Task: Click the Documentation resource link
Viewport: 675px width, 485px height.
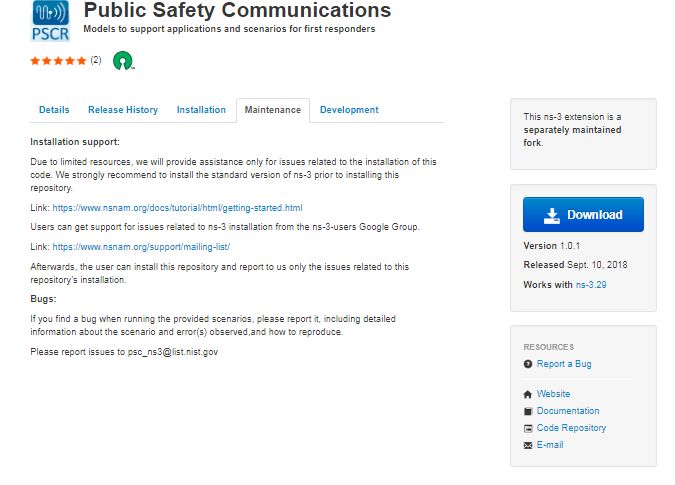Action: coord(568,411)
